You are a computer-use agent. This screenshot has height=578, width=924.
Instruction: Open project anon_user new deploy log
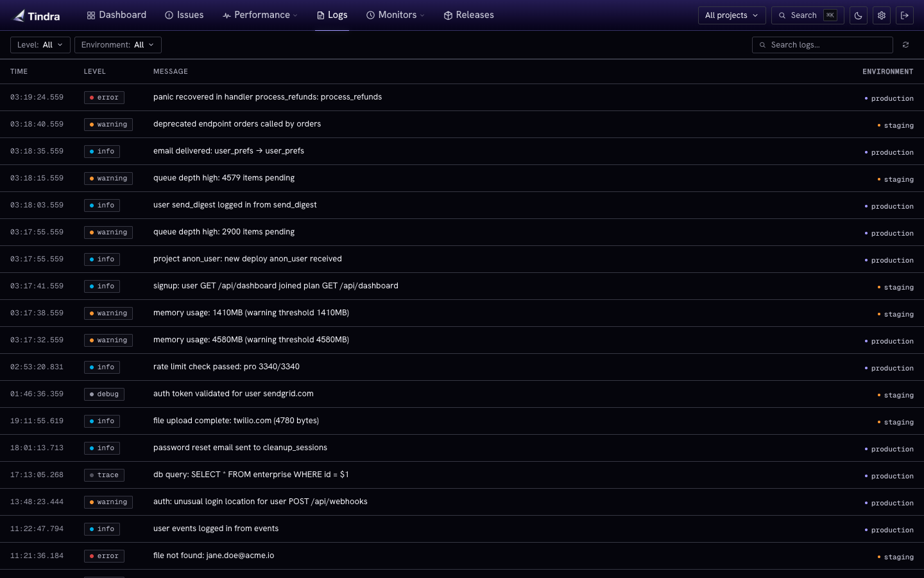(248, 259)
